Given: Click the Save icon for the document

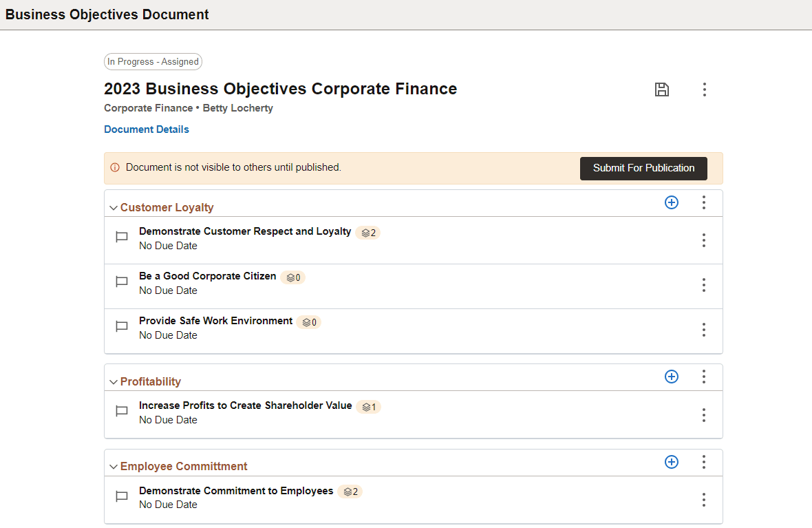Looking at the screenshot, I should (661, 89).
